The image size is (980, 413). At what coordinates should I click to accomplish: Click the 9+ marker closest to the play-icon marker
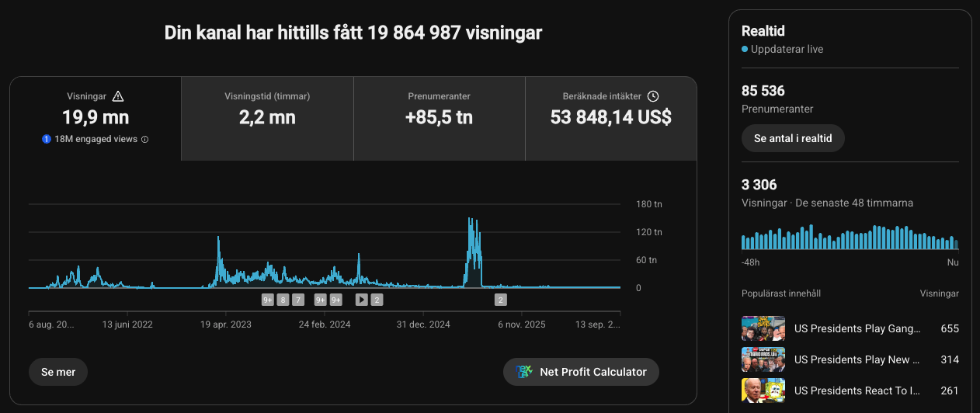[335, 300]
